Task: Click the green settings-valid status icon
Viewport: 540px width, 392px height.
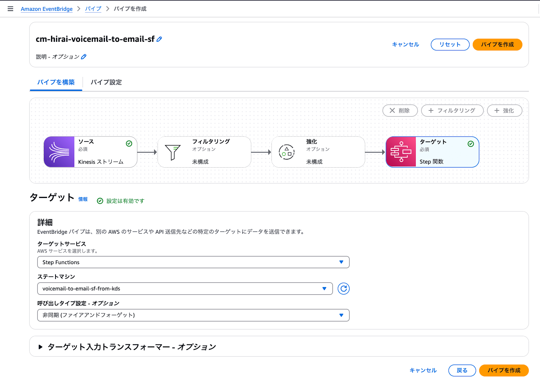Action: pos(100,201)
